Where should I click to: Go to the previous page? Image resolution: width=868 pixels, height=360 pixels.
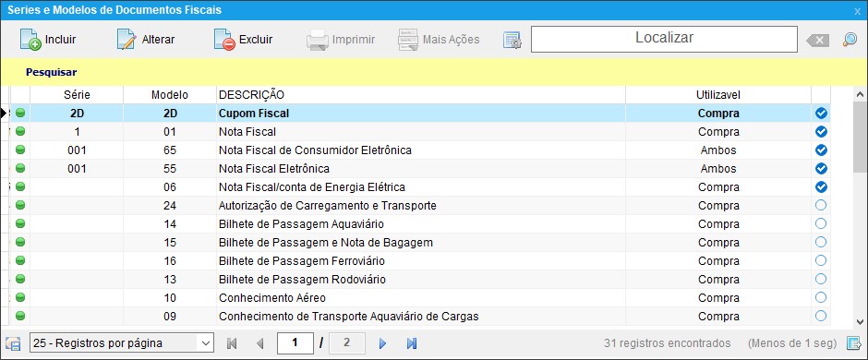pos(260,343)
